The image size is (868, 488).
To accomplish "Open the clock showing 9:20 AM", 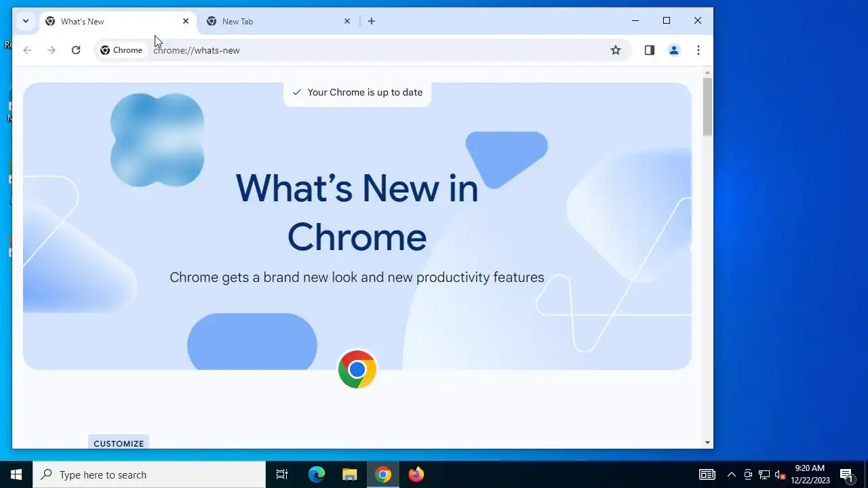I will click(x=810, y=474).
